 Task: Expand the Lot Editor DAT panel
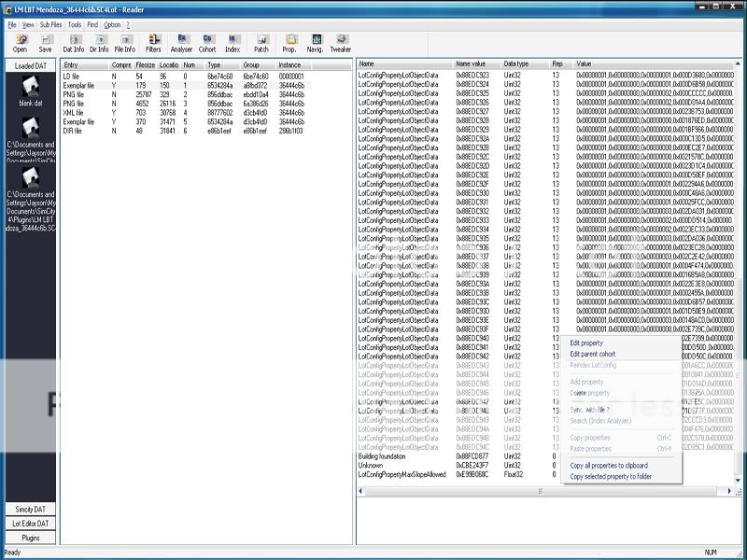[31, 524]
